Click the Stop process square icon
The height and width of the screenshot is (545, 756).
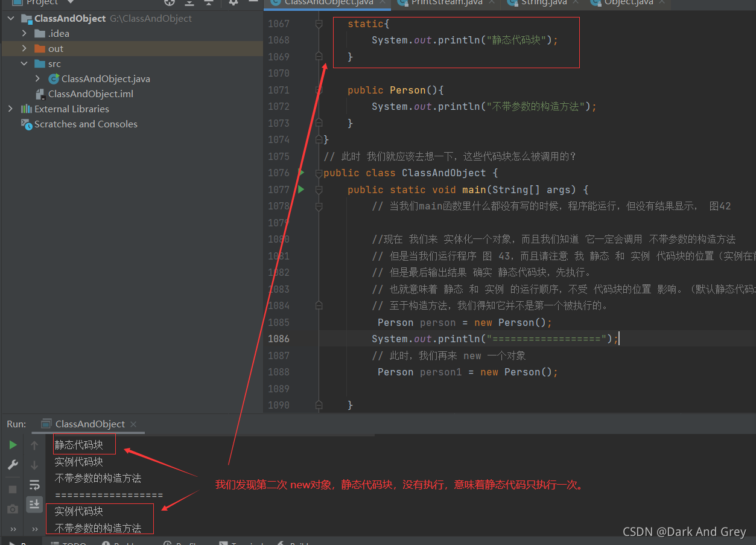(13, 489)
